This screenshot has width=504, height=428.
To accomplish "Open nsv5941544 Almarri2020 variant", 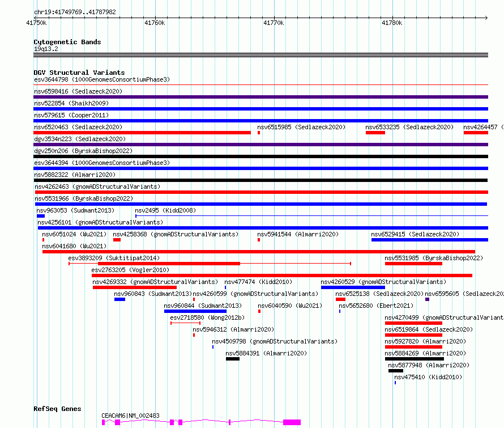I will coord(298,234).
